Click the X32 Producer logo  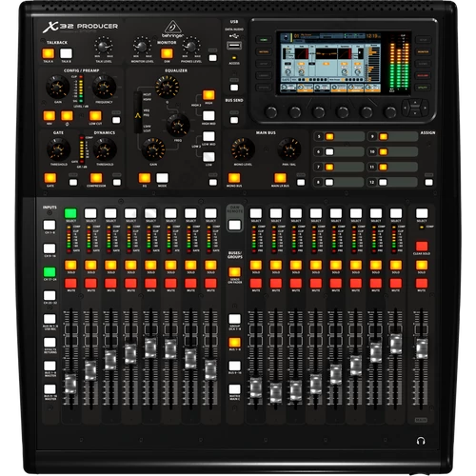point(80,27)
